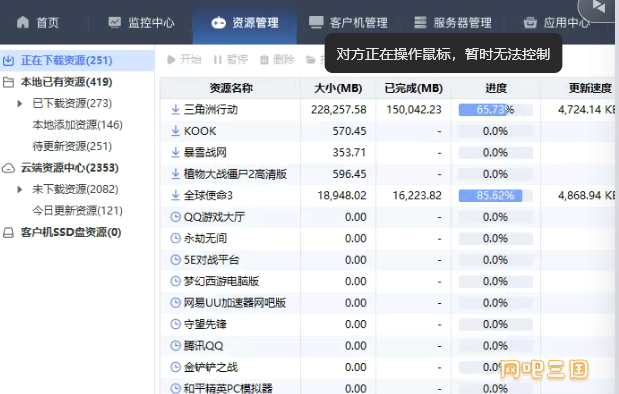Click the server stack icon for 服务器管理
The image size is (619, 394).
(x=420, y=23)
